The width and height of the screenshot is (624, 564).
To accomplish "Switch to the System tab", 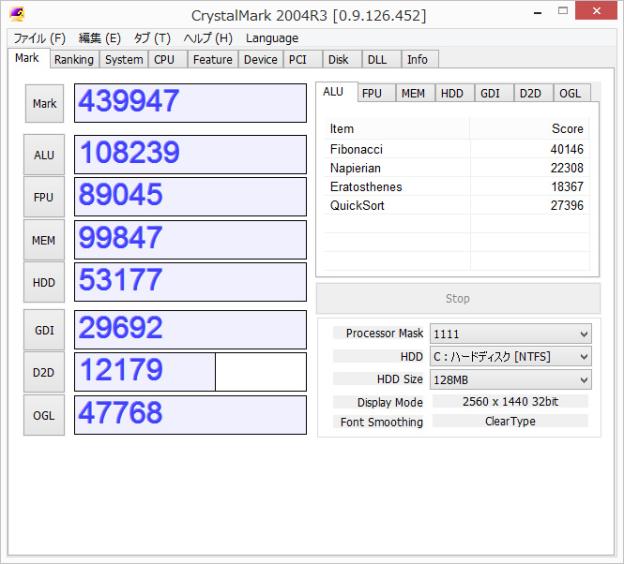I will [124, 59].
